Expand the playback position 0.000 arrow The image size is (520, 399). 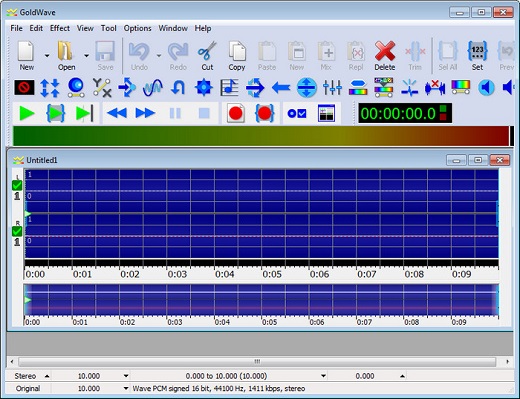tap(402, 376)
